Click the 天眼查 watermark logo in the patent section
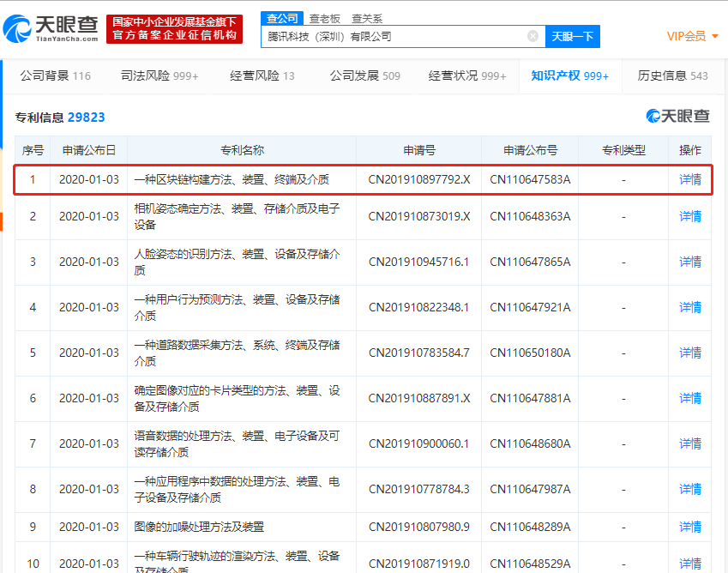 (677, 116)
